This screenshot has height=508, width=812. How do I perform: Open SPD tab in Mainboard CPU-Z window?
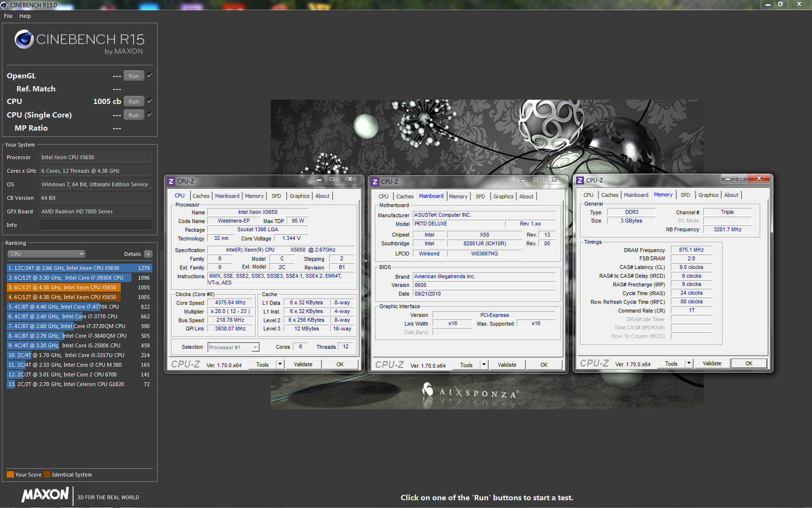tap(480, 196)
